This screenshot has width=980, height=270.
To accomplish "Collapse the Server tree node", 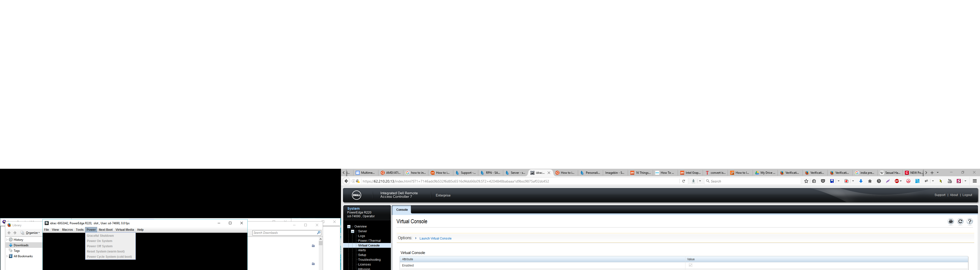I will pos(353,231).
